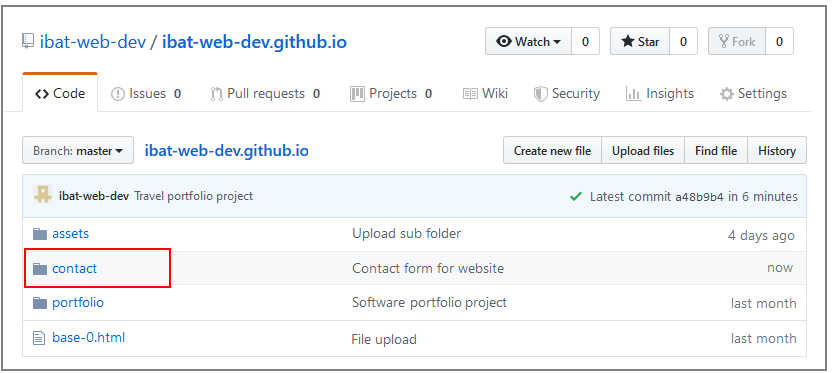The width and height of the screenshot is (834, 373).
Task: Click the repository book icon
Action: point(28,42)
